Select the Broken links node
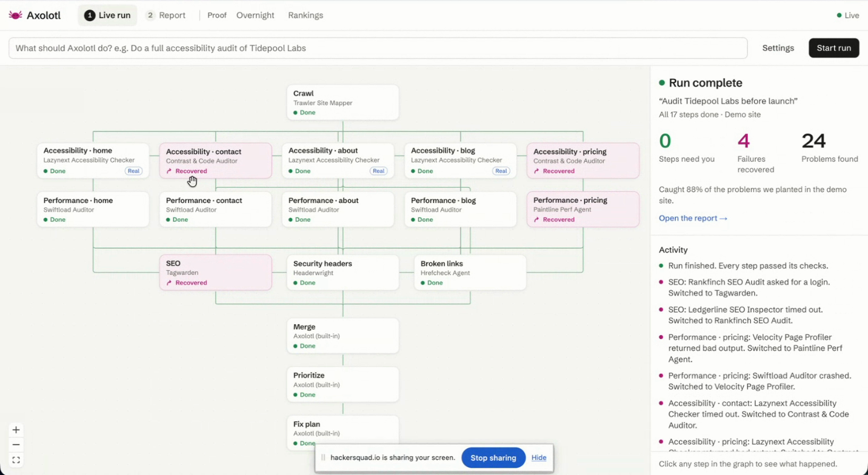This screenshot has width=868, height=475. click(x=470, y=273)
